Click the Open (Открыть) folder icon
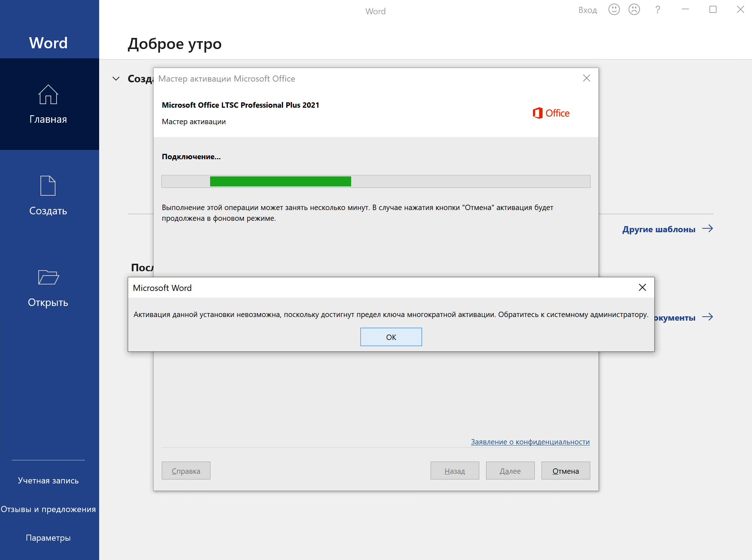Image resolution: width=752 pixels, height=560 pixels. [x=48, y=277]
